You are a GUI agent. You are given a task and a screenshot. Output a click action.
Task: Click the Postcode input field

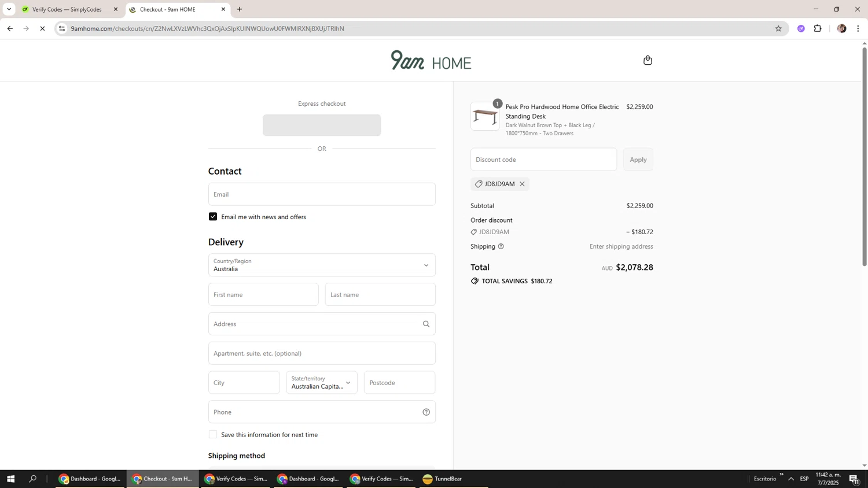point(399,382)
